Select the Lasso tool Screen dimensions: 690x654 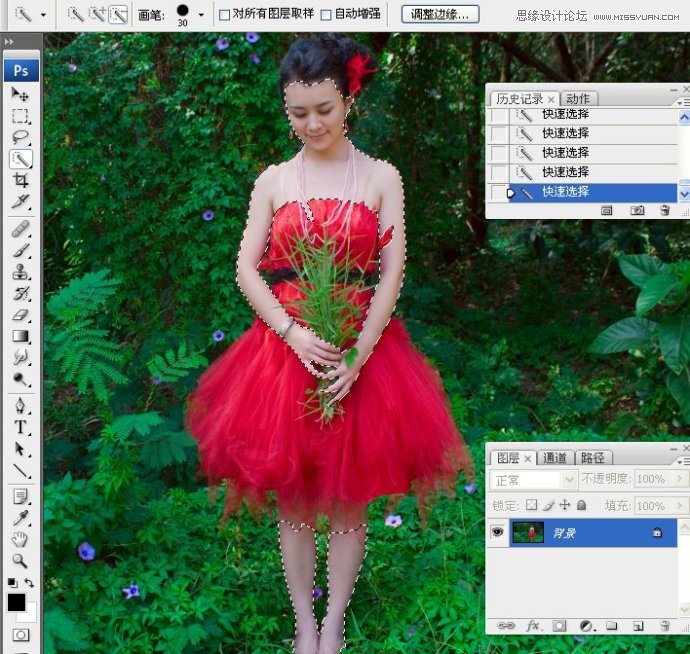tap(20, 137)
